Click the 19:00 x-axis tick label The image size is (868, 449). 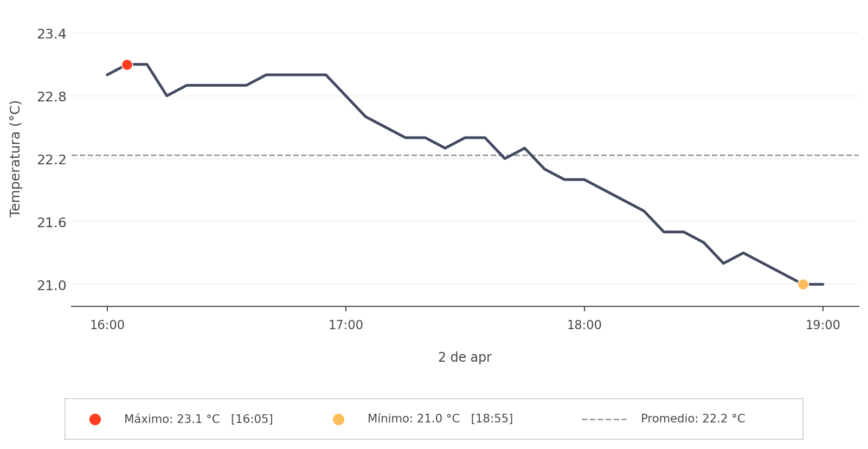pos(822,325)
